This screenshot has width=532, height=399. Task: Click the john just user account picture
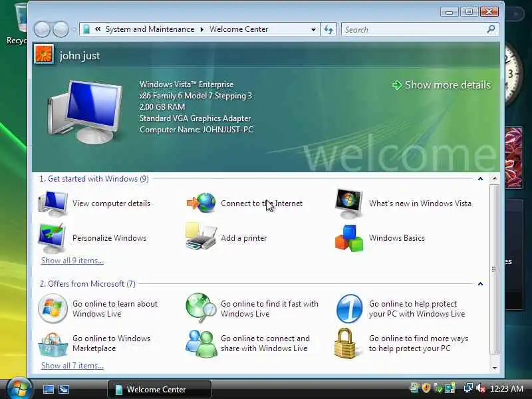click(44, 55)
